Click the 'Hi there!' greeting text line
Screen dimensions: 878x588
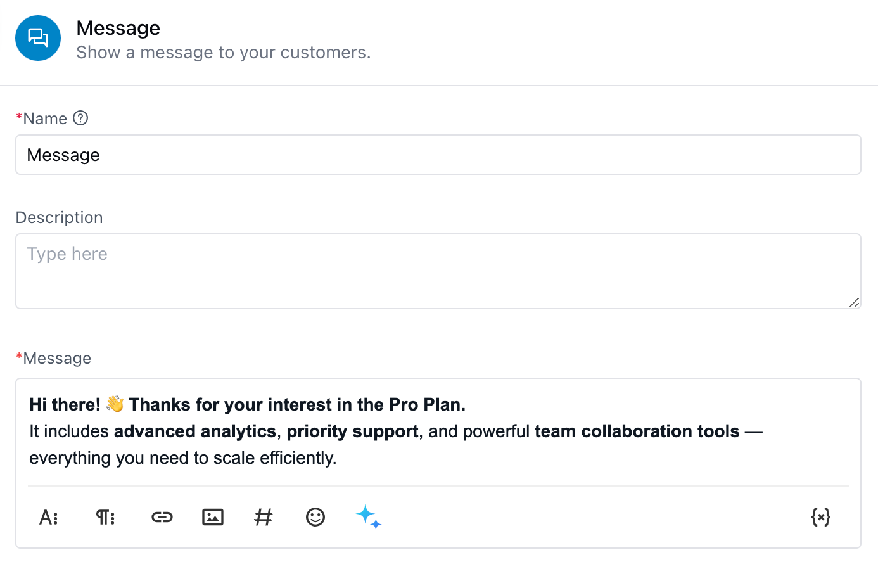[247, 404]
